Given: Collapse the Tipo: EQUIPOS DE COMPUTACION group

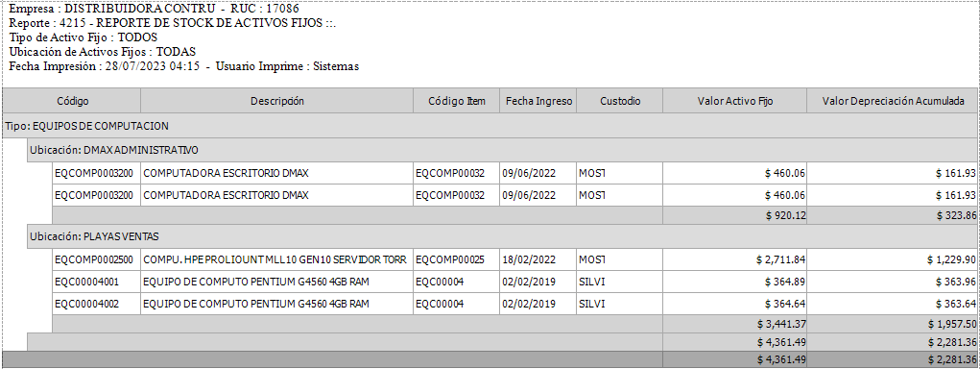Looking at the screenshot, I should (490, 126).
